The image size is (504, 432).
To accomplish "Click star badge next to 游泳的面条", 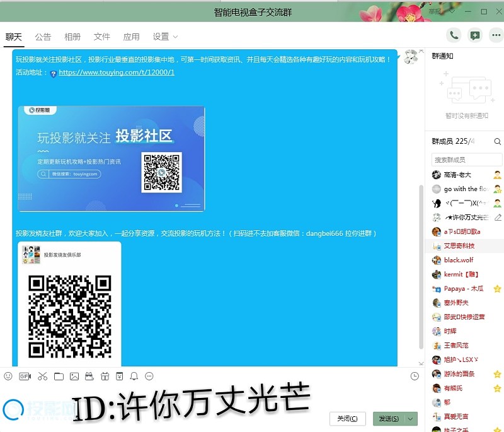I will tap(497, 374).
